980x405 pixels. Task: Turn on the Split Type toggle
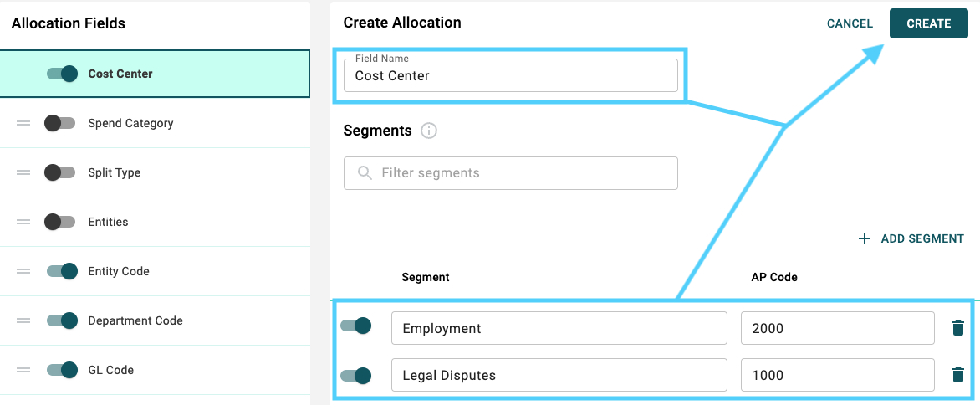click(60, 172)
